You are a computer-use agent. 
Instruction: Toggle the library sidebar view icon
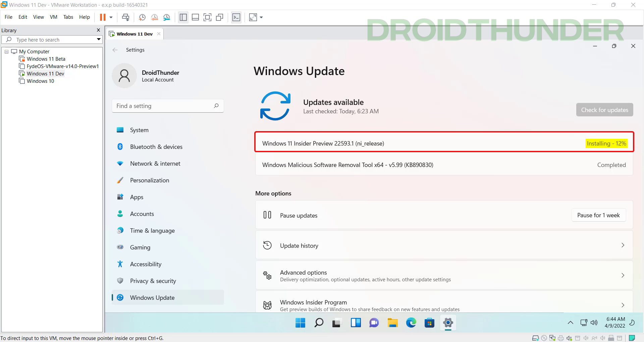coord(183,17)
